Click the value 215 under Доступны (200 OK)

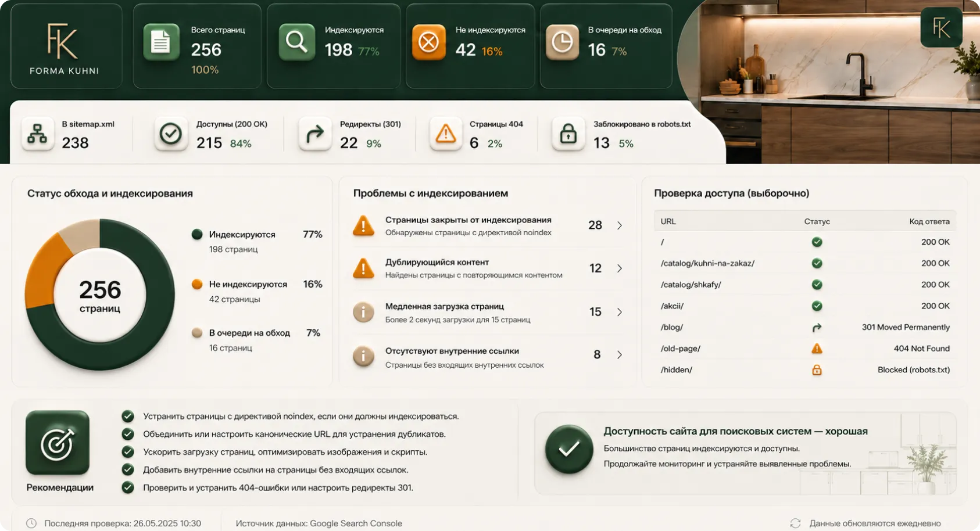(209, 143)
